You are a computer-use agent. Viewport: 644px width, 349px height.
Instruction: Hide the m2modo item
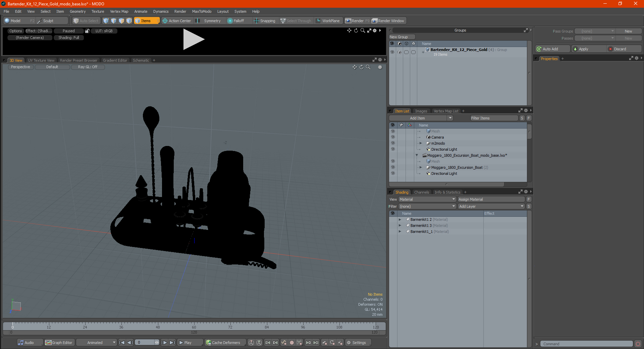click(x=393, y=143)
